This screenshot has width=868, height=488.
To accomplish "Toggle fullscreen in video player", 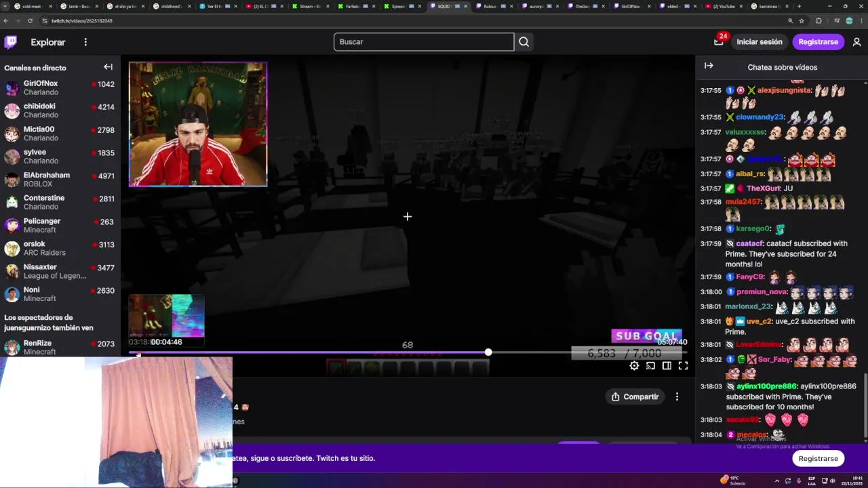I will [683, 366].
